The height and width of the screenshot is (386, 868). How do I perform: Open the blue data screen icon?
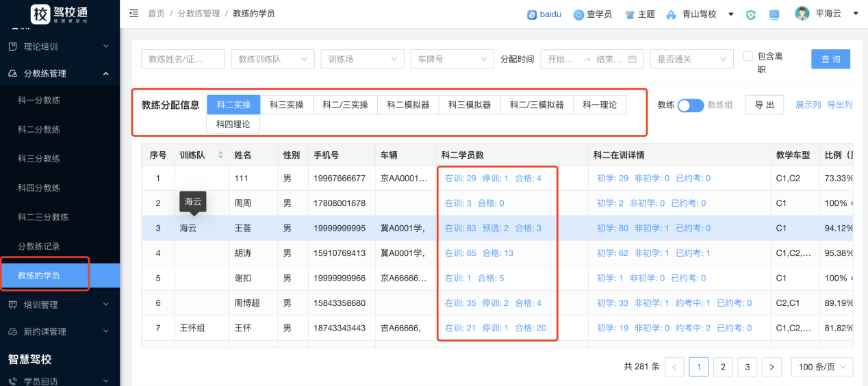click(x=774, y=14)
